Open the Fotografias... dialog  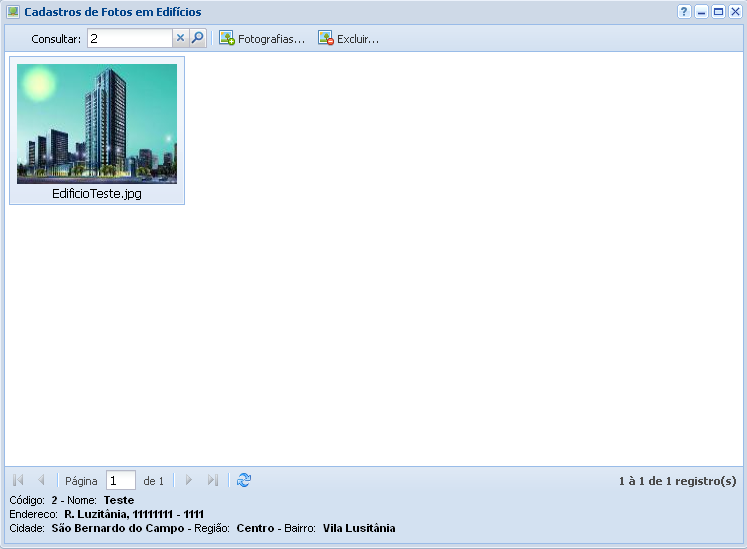262,39
